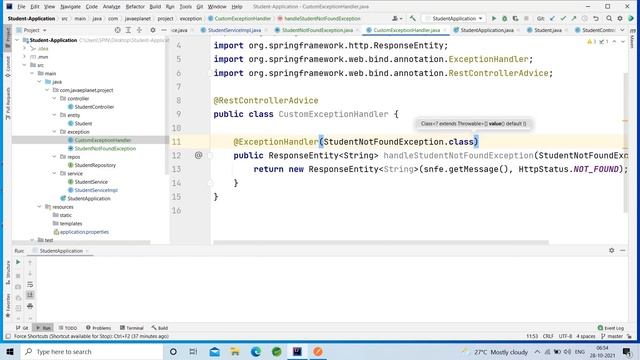The width and height of the screenshot is (640, 360).
Task: Open Microsoft Edge from taskbar
Action: (x=256, y=351)
